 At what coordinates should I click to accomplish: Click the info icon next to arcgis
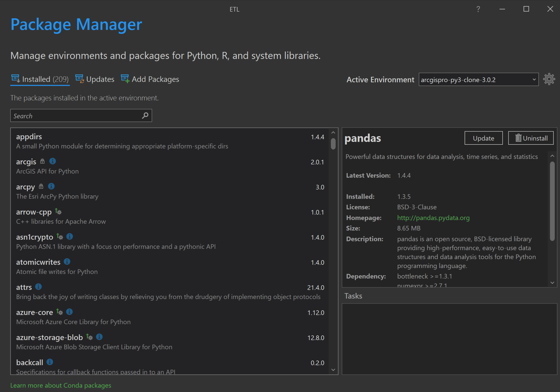pos(52,161)
